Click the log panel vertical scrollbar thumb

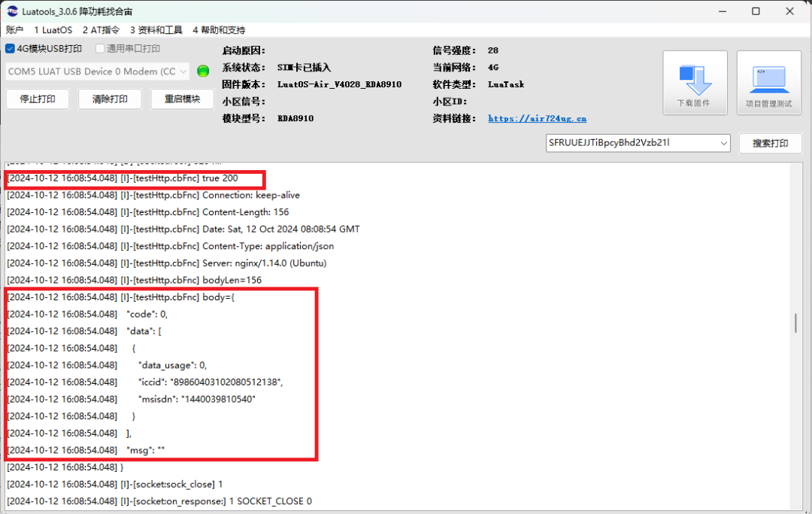click(x=795, y=323)
